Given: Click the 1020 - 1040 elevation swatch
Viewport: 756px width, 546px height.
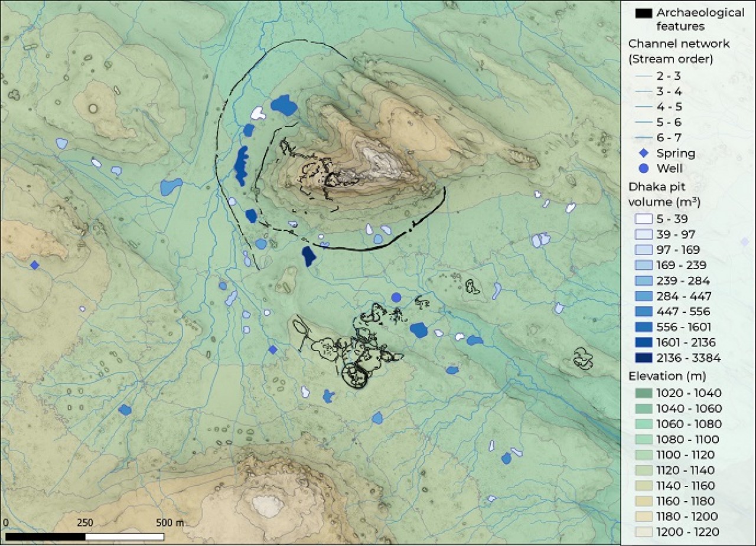Looking at the screenshot, I should point(643,393).
